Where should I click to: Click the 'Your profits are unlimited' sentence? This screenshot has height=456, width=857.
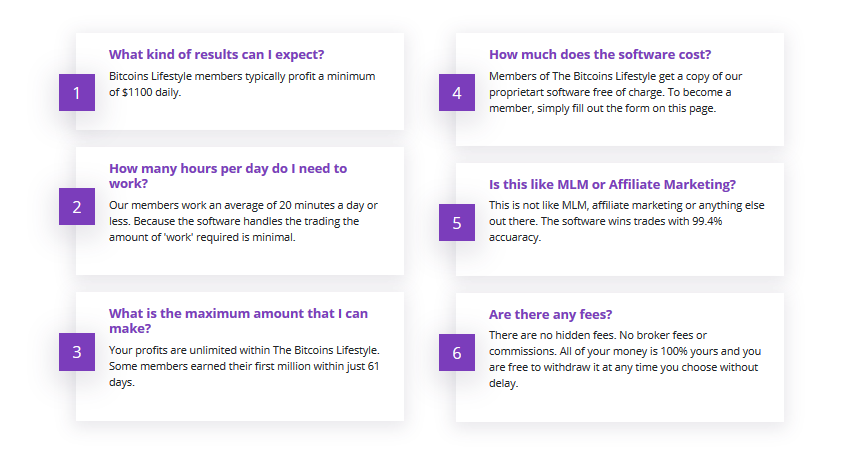coord(244,350)
